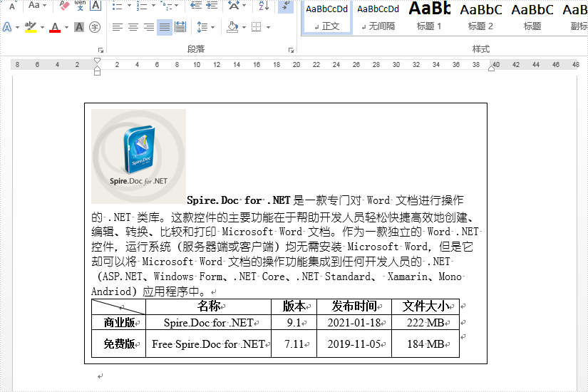Open the Change Case dropdown arrow
Viewport: 588px width, 392px height.
point(45,5)
